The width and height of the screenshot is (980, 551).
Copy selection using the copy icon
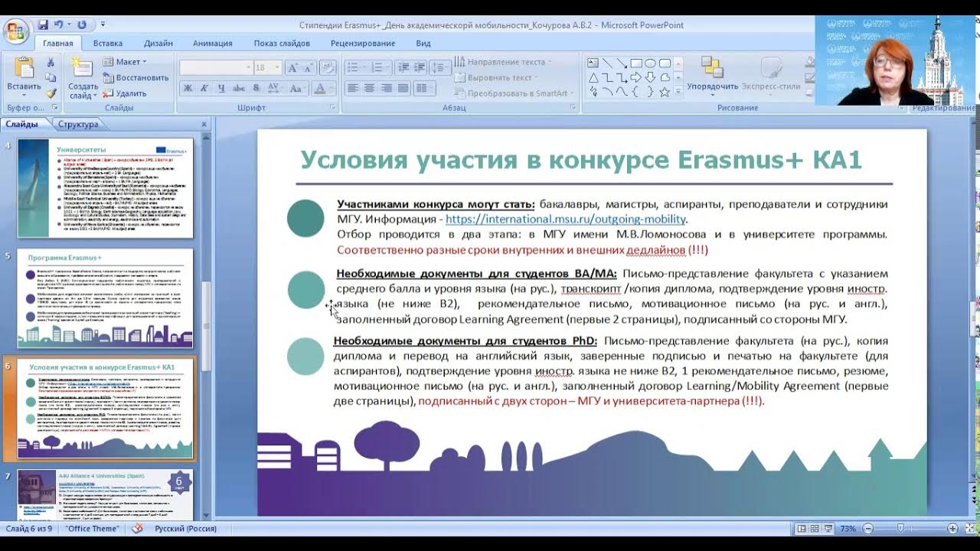pyautogui.click(x=51, y=78)
